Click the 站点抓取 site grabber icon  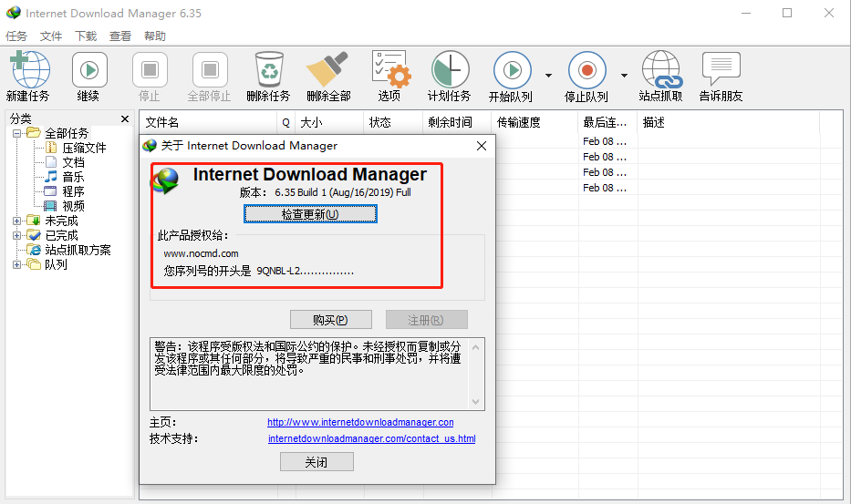[x=660, y=70]
